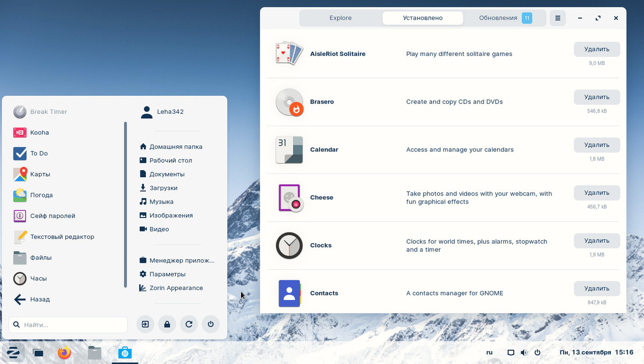
Task: Click the volume icon in tray
Action: (524, 352)
